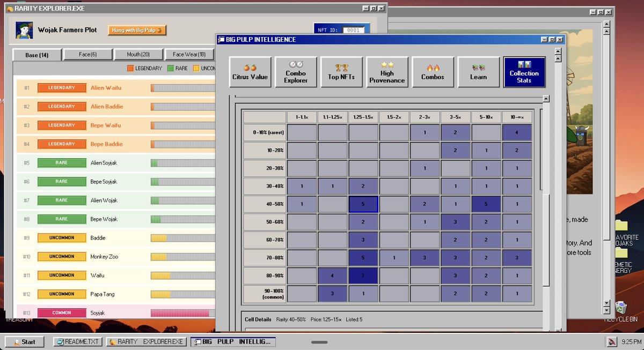Click the Alien Soyjak trait row
Viewport: 644px width, 350px height.
pyautogui.click(x=115, y=163)
